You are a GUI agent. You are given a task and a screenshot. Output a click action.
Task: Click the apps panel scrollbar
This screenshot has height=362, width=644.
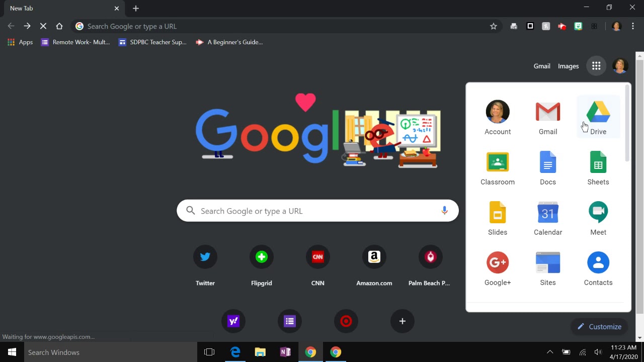[627, 124]
